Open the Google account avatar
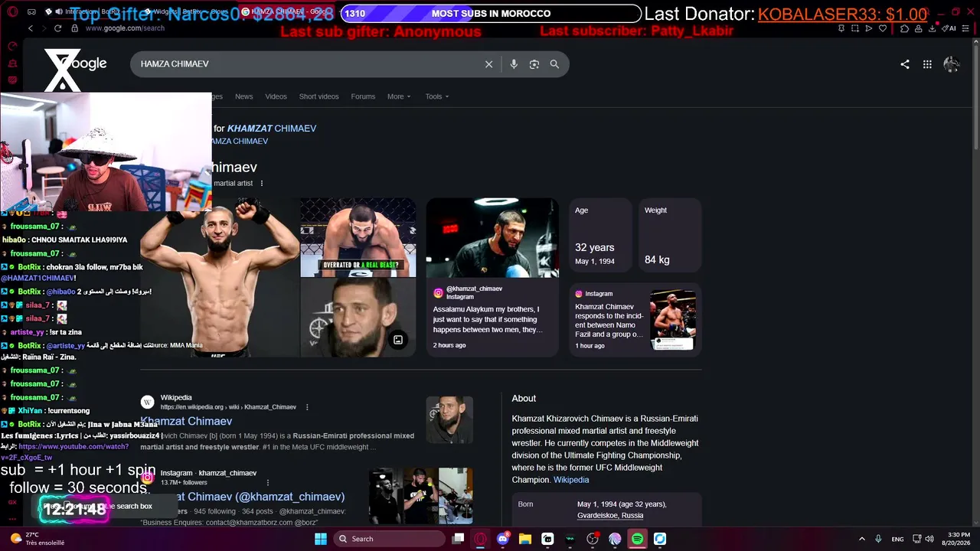Image resolution: width=980 pixels, height=551 pixels. coord(952,64)
